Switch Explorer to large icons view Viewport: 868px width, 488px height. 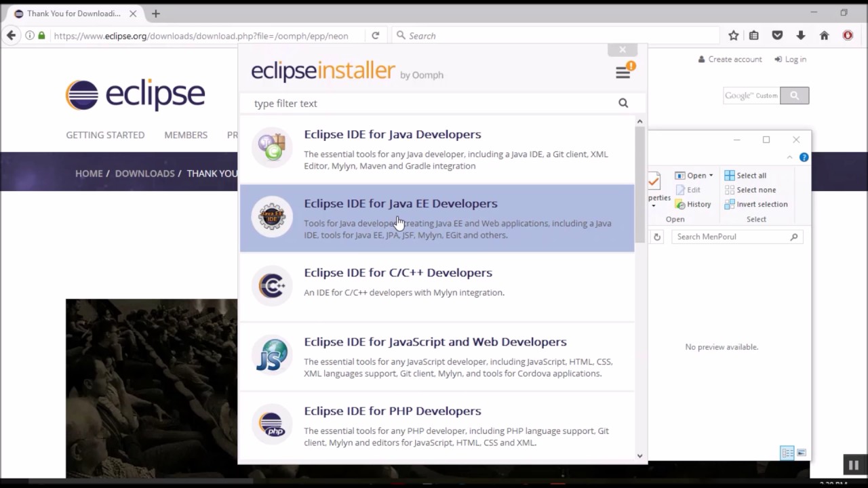[x=802, y=453]
